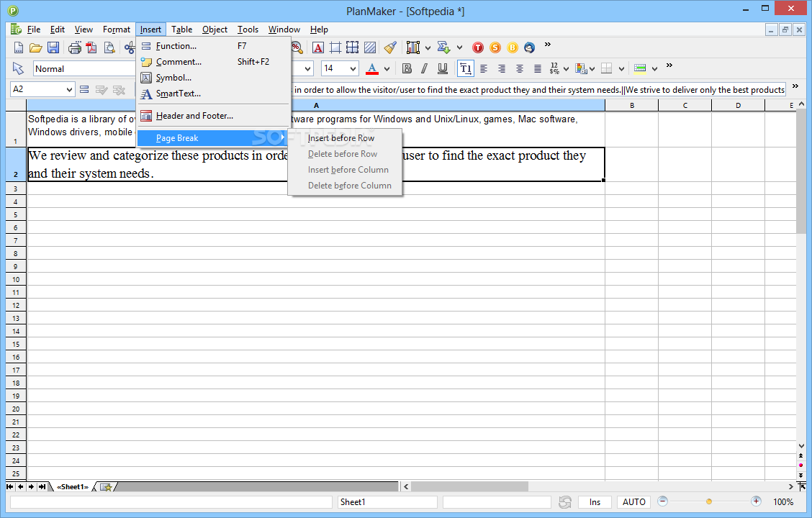
Task: Click the format painter brush icon
Action: click(x=390, y=48)
